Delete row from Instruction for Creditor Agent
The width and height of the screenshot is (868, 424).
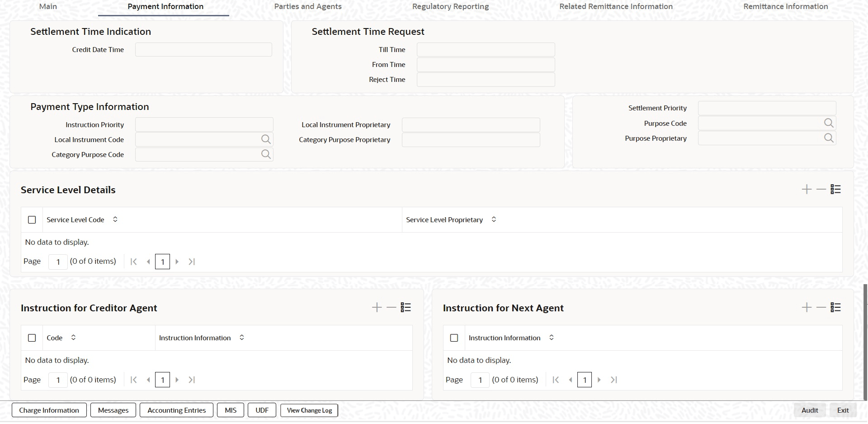pos(392,308)
